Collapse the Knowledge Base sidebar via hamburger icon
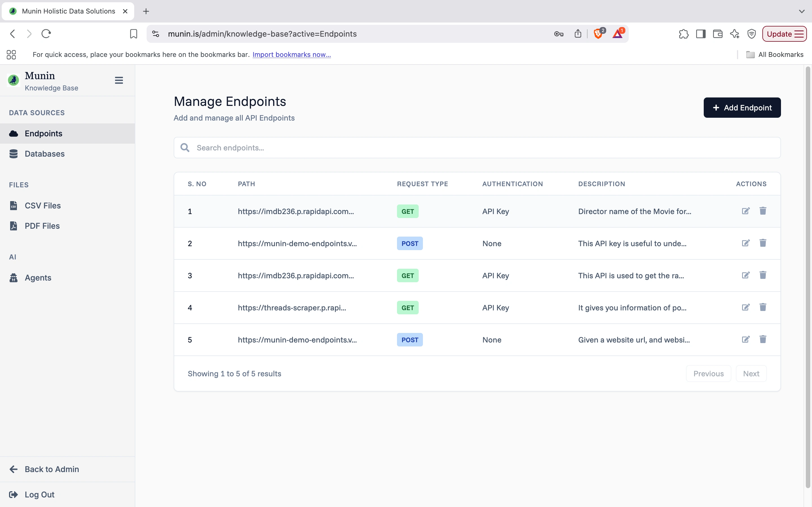Viewport: 812px width, 507px height. (x=119, y=80)
